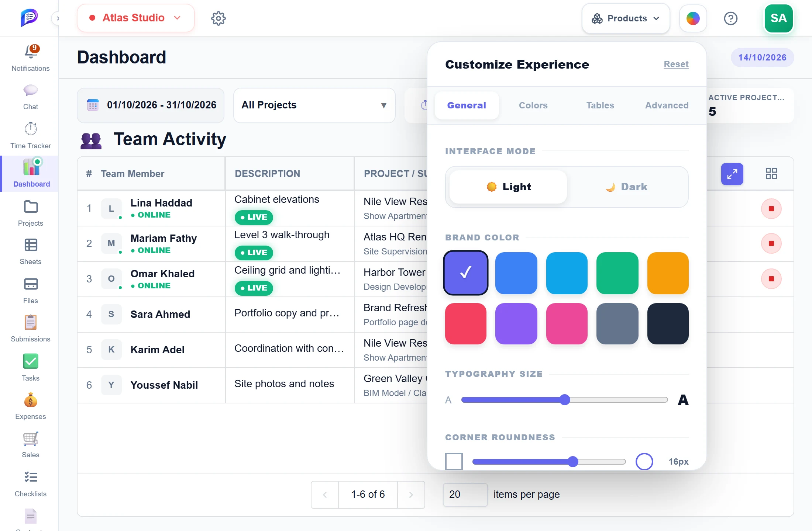Open Sales shopping cart icon
Screen dimensions: 812x531
point(31,439)
